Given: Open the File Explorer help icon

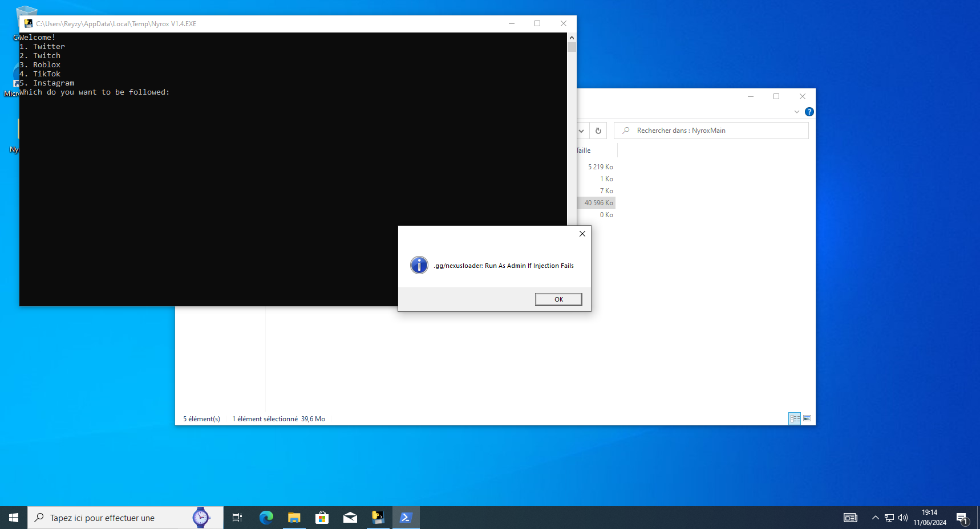Looking at the screenshot, I should coord(809,112).
